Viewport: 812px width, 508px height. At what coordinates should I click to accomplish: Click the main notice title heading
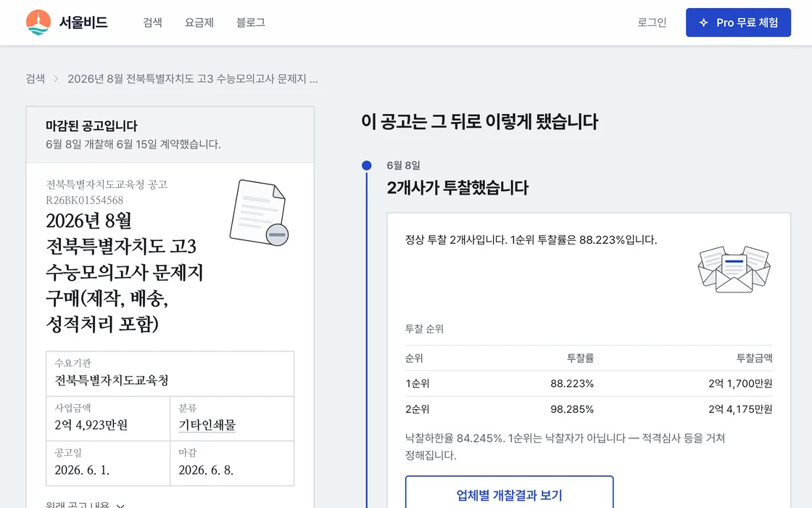tap(124, 272)
